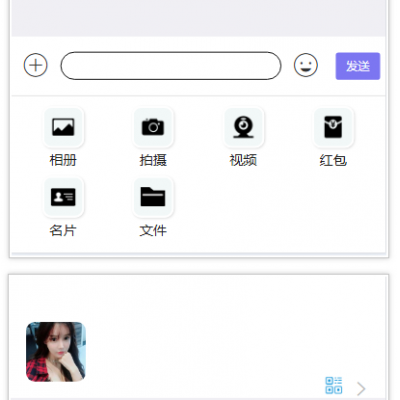Click the 文件 text label
400x400 pixels.
[153, 230]
